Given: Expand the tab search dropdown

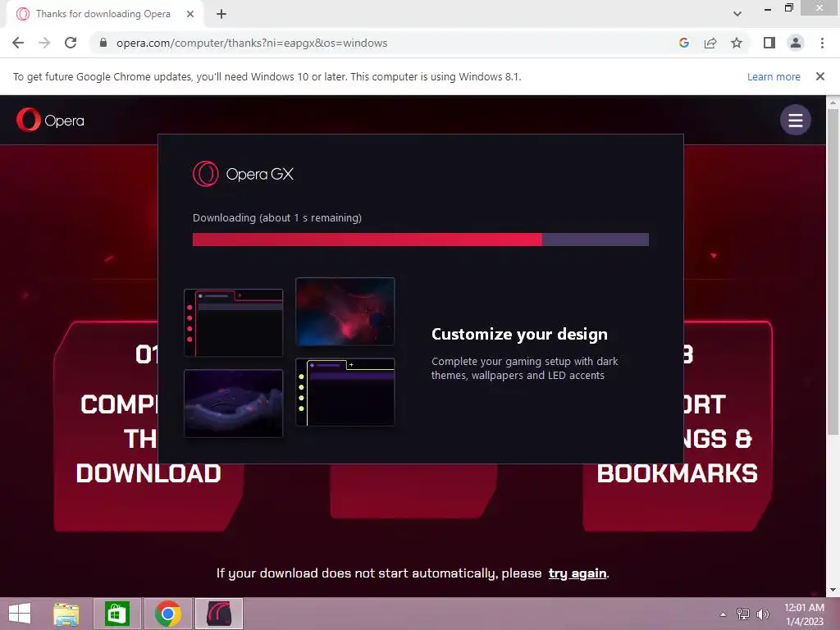Looking at the screenshot, I should click(737, 14).
